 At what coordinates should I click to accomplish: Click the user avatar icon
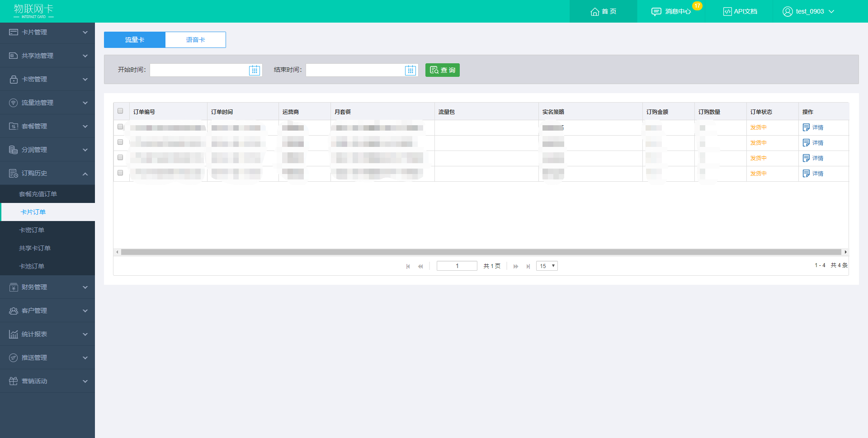(788, 12)
